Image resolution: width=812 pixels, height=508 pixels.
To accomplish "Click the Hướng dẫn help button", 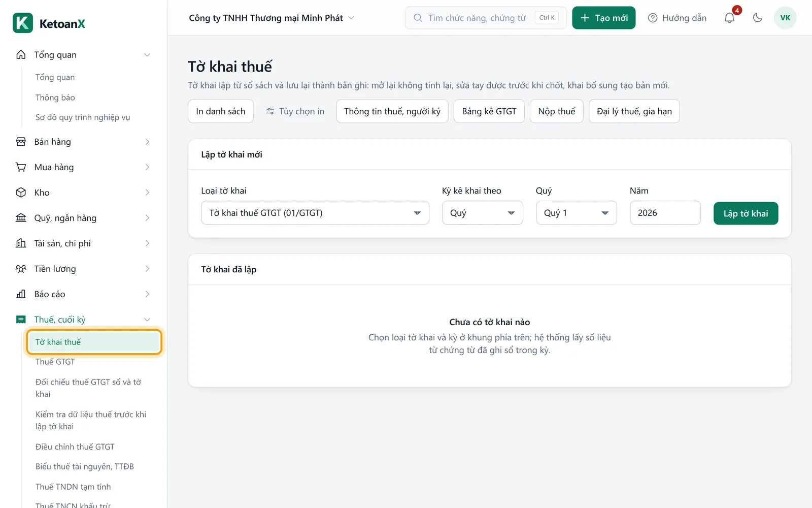I will click(677, 18).
